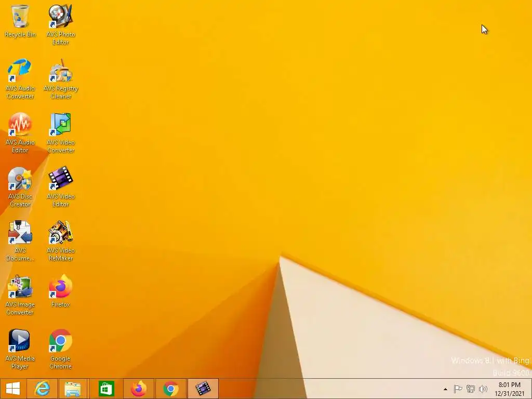Launch Google Chrome from the taskbar
Image resolution: width=532 pixels, height=399 pixels.
(x=170, y=389)
